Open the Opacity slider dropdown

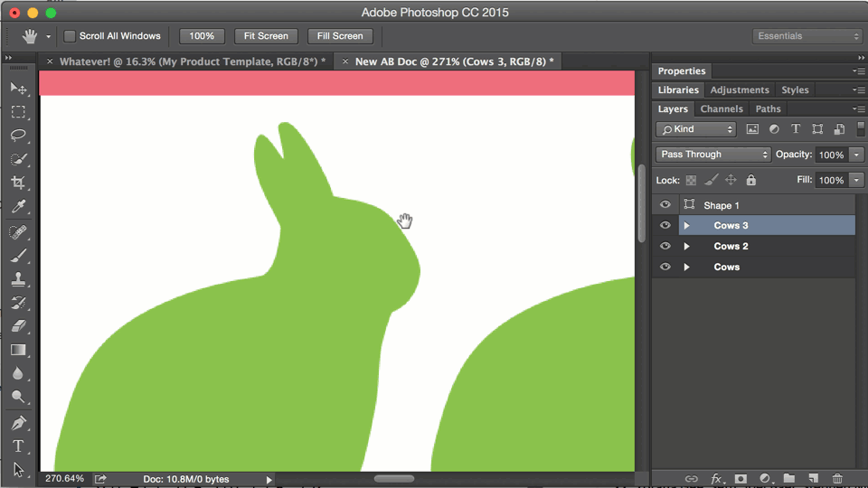[856, 155]
